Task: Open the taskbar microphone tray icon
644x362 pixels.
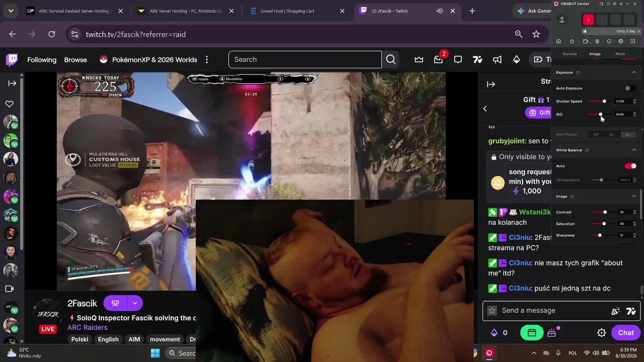Action: pyautogui.click(x=558, y=353)
